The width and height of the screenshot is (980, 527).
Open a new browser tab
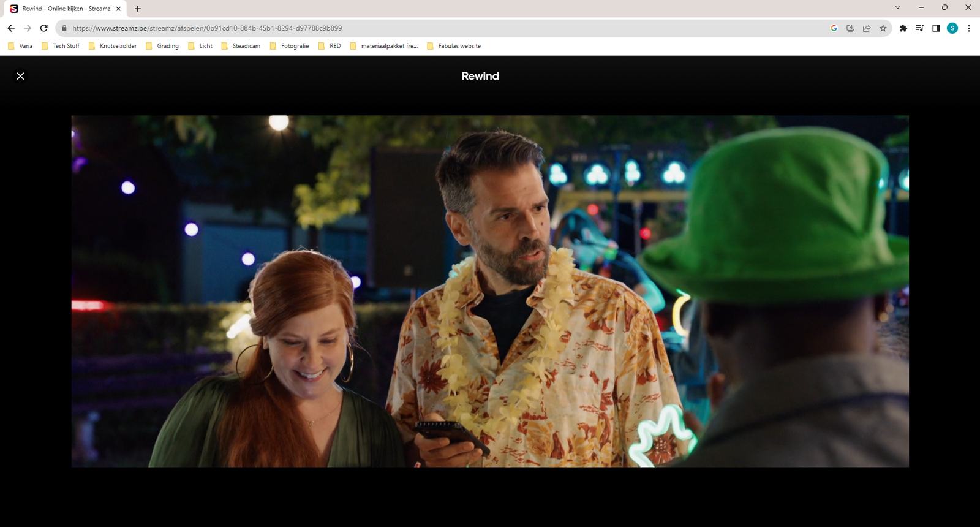click(138, 9)
